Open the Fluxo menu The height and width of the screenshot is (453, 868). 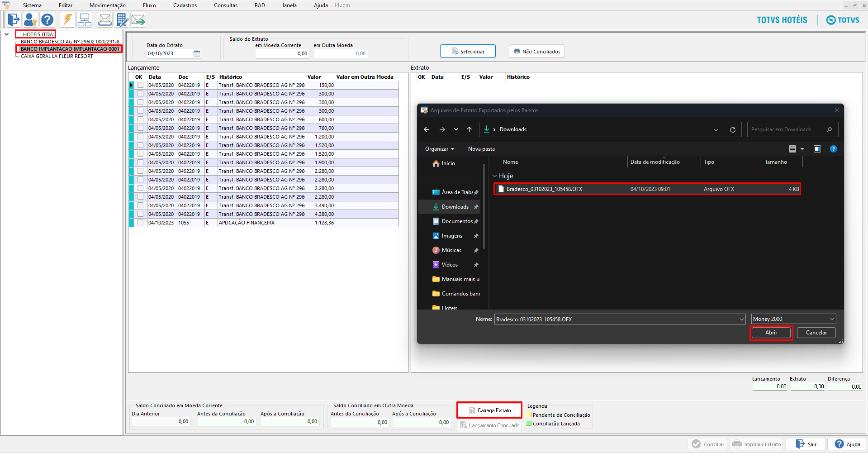tap(149, 5)
